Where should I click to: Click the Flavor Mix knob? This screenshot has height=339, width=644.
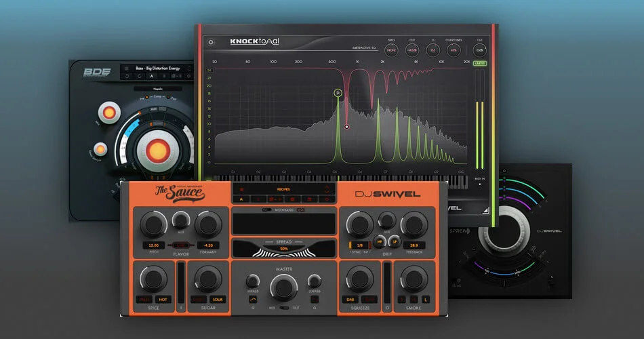click(x=181, y=220)
